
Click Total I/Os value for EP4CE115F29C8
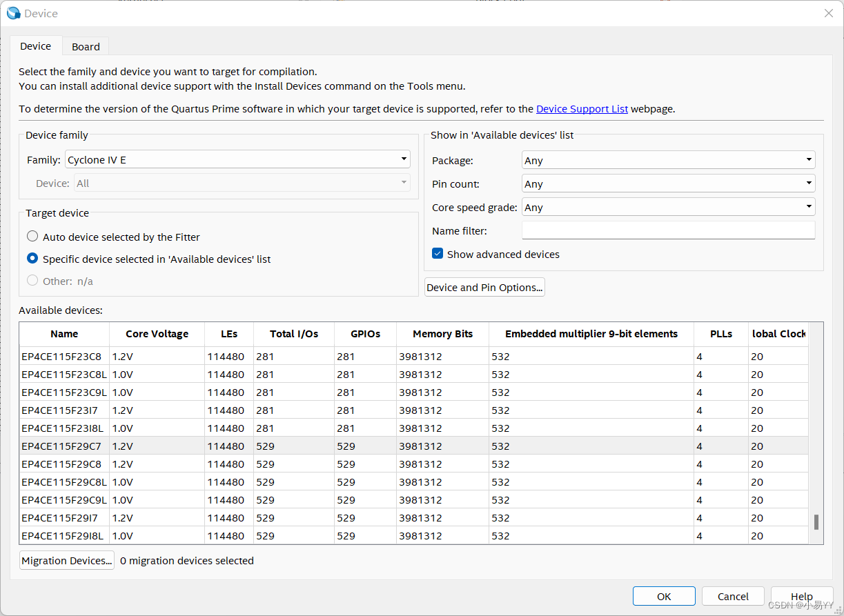[294, 464]
